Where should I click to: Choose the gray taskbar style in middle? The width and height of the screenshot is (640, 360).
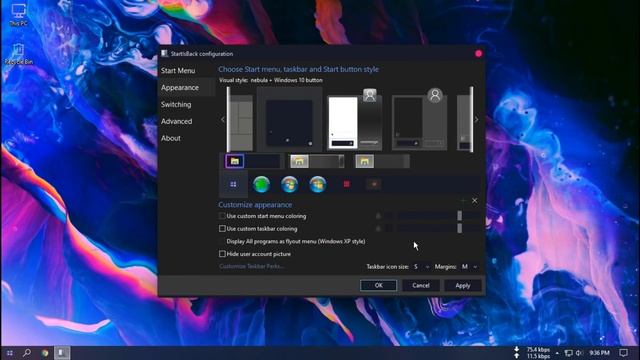(317, 161)
